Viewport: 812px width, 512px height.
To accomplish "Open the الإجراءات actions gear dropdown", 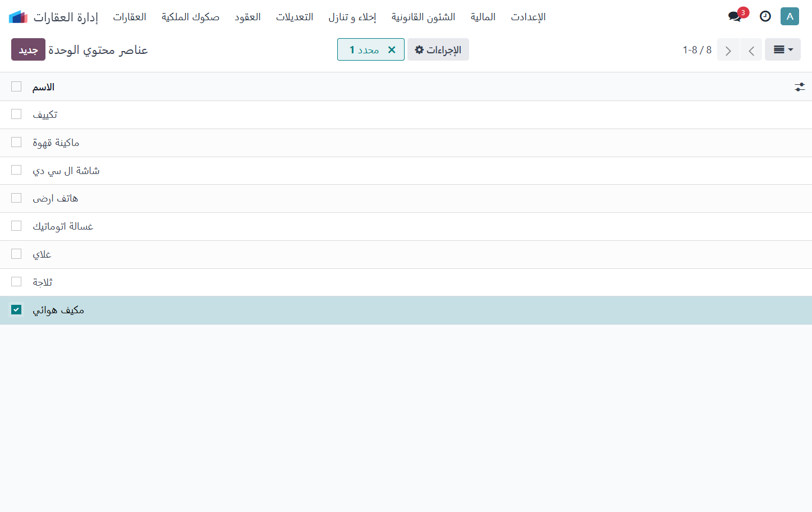I will (438, 49).
